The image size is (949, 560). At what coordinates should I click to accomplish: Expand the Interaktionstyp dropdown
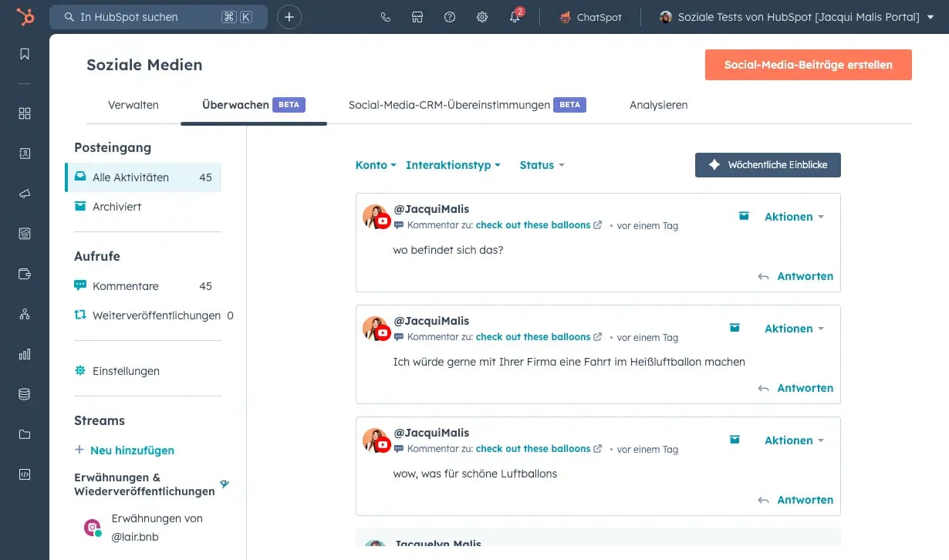(x=454, y=165)
